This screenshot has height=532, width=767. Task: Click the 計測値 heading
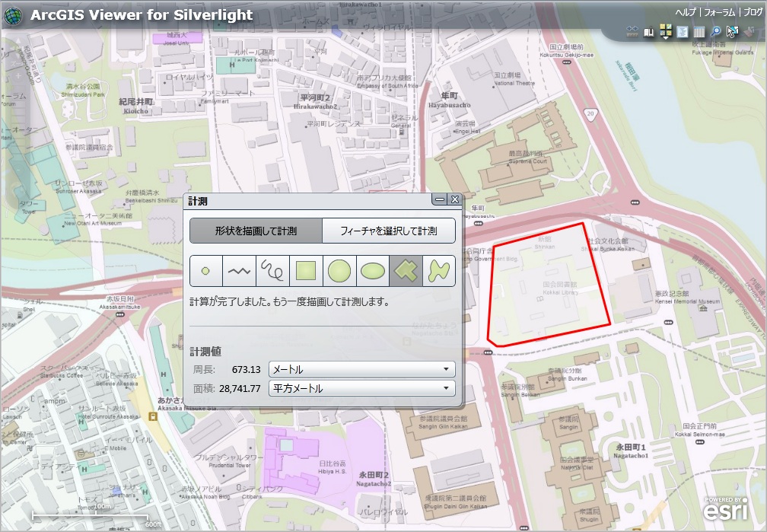coord(205,352)
